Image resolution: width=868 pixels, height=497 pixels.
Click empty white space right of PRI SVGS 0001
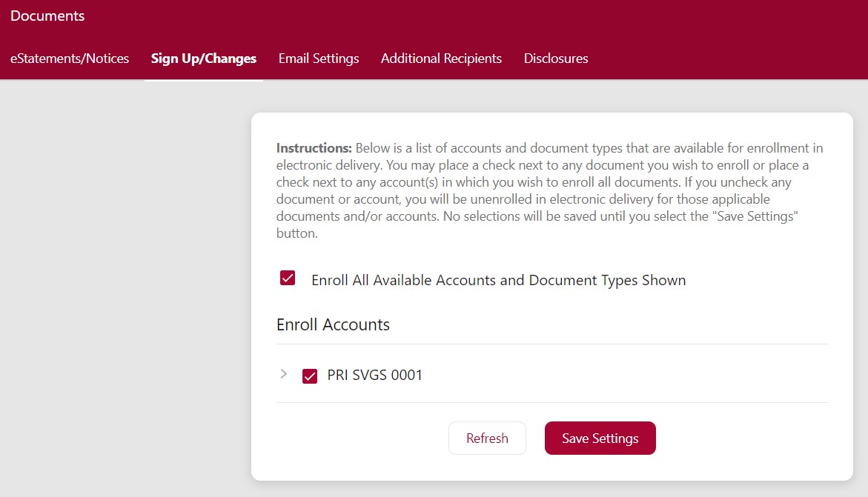pos(630,376)
